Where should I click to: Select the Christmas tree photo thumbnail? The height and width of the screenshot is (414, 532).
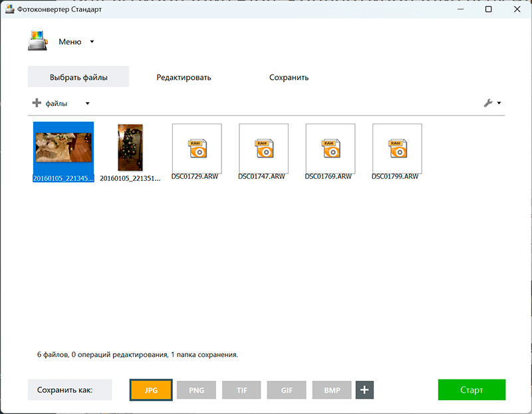(130, 148)
